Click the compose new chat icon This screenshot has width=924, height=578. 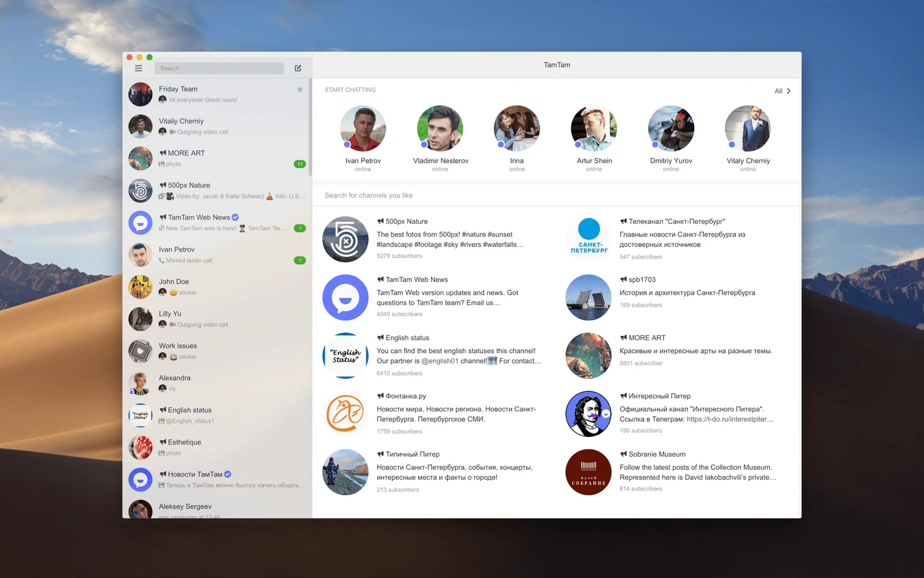point(298,68)
